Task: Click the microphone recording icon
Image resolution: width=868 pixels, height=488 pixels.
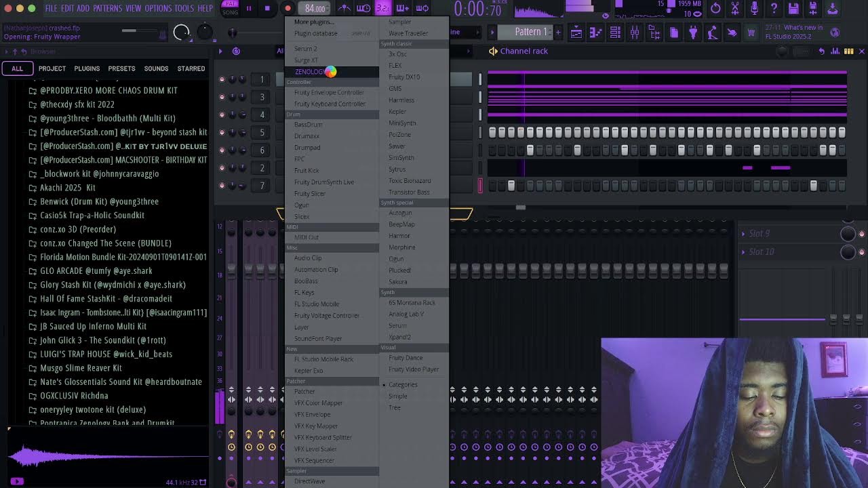Action: [x=754, y=9]
